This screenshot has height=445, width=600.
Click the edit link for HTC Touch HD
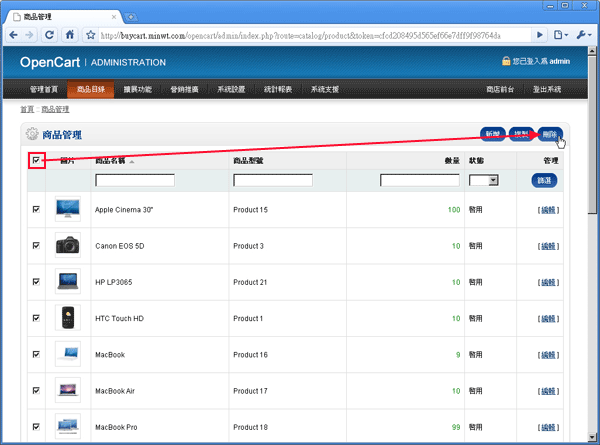pos(548,318)
